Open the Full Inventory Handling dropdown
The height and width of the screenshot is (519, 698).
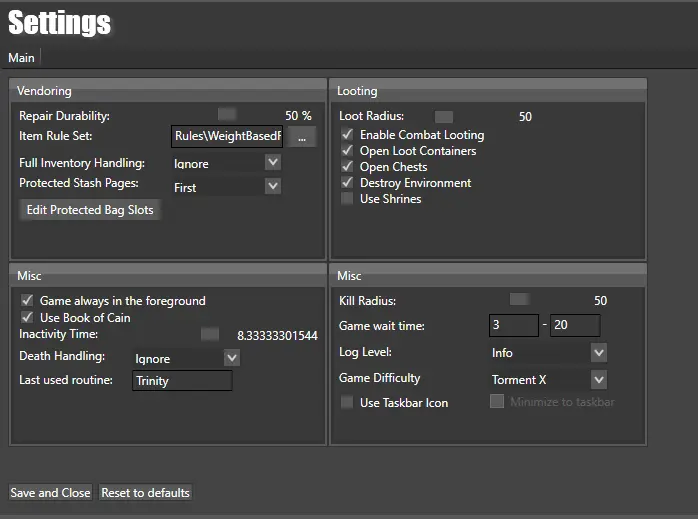(226, 162)
